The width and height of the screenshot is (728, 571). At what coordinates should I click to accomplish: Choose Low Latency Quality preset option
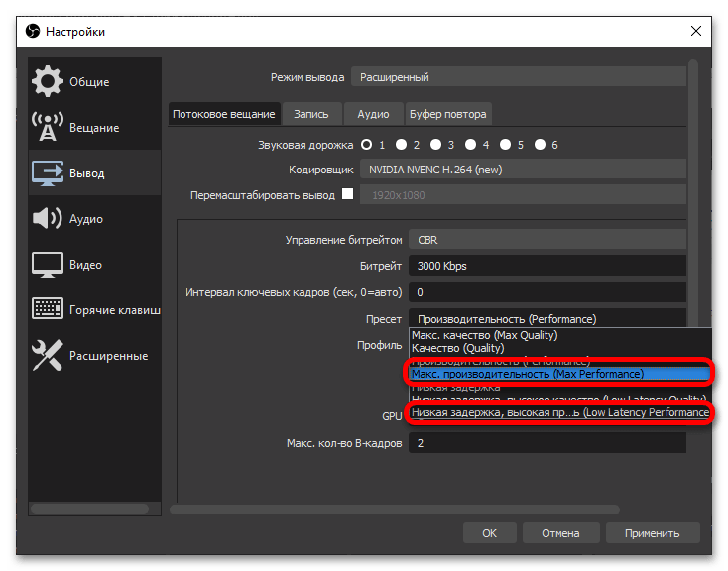(x=559, y=400)
